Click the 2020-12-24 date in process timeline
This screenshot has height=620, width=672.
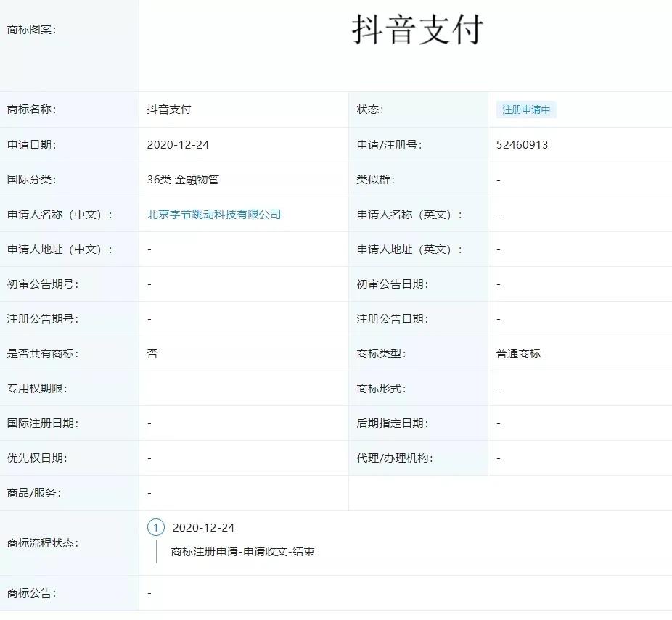(203, 527)
